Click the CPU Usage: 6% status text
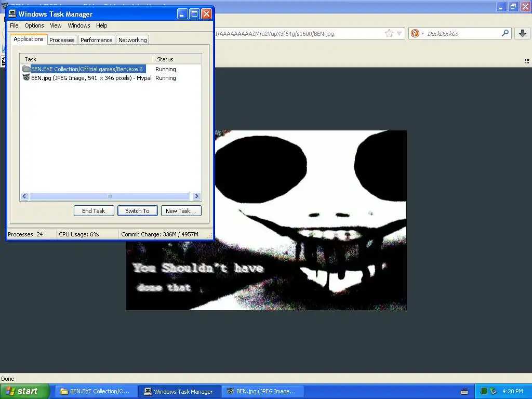Image resolution: width=532 pixels, height=399 pixels. (79, 234)
